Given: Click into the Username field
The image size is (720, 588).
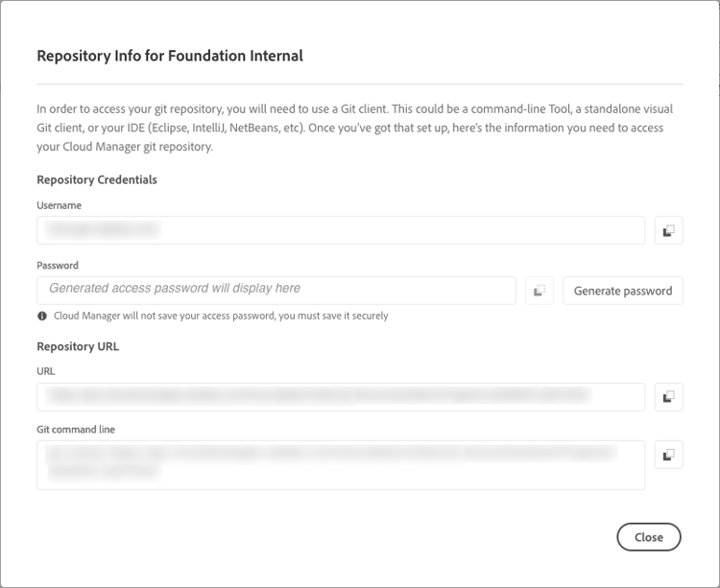Looking at the screenshot, I should pos(341,230).
